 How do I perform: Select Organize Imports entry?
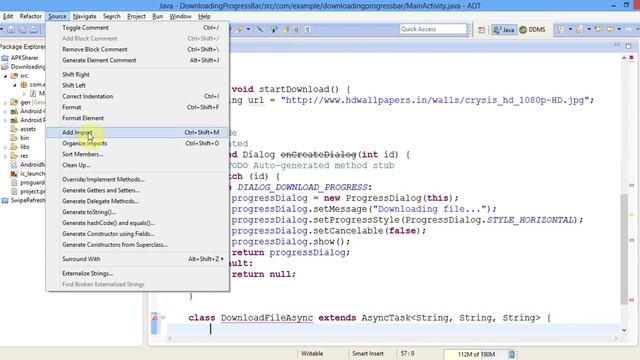pyautogui.click(x=138, y=143)
